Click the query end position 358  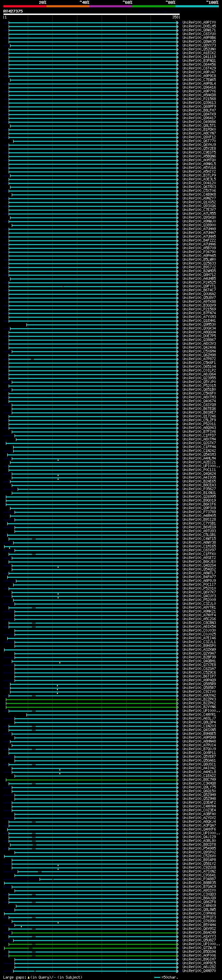[175, 17]
